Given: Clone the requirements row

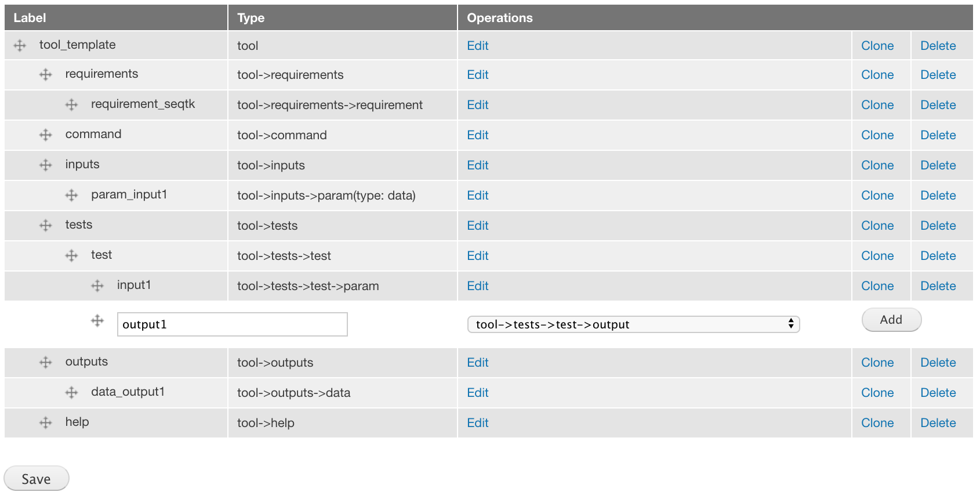Looking at the screenshot, I should (x=877, y=75).
